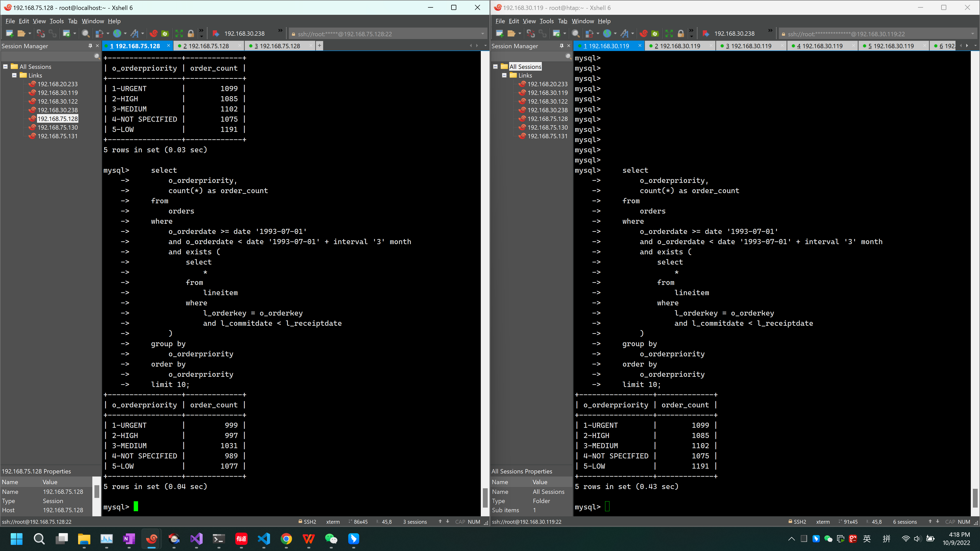This screenshot has width=980, height=551.
Task: Open left address bar ssh dropdown
Action: click(x=482, y=34)
